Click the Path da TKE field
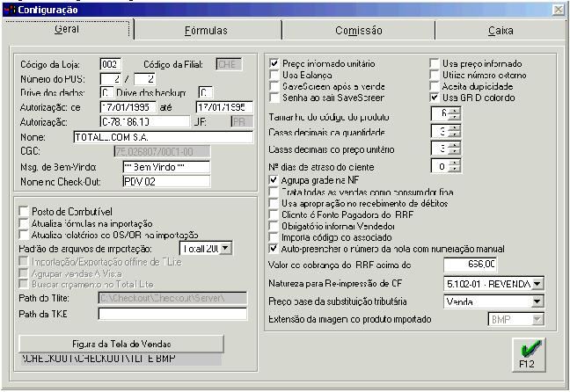The width and height of the screenshot is (570, 392). tap(172, 314)
